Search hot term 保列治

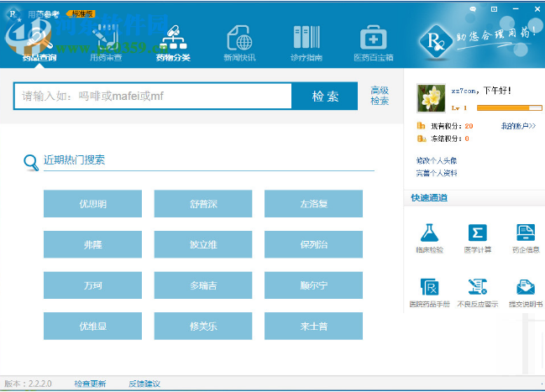click(313, 244)
